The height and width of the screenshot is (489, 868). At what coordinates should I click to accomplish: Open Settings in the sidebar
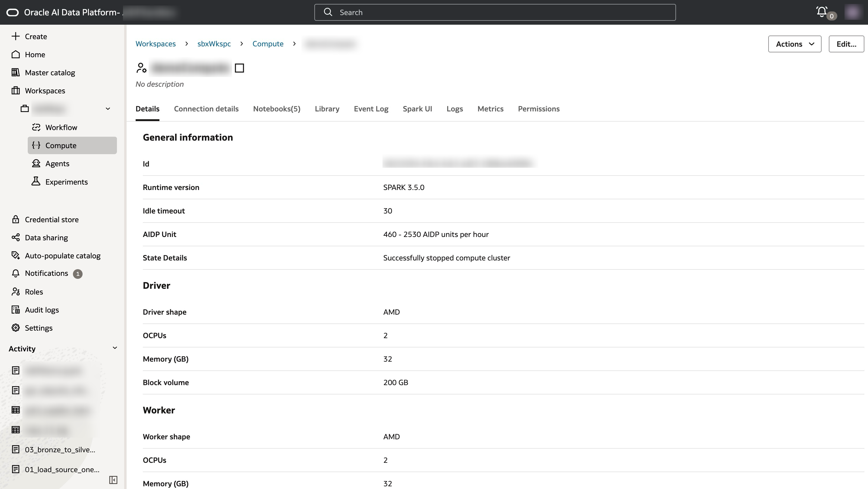pyautogui.click(x=32, y=328)
